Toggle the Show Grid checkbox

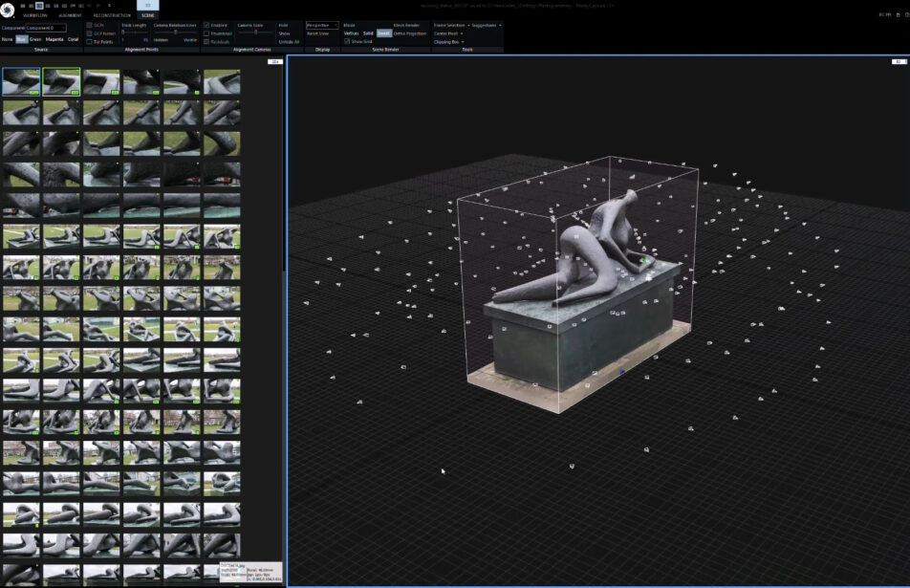tap(347, 41)
